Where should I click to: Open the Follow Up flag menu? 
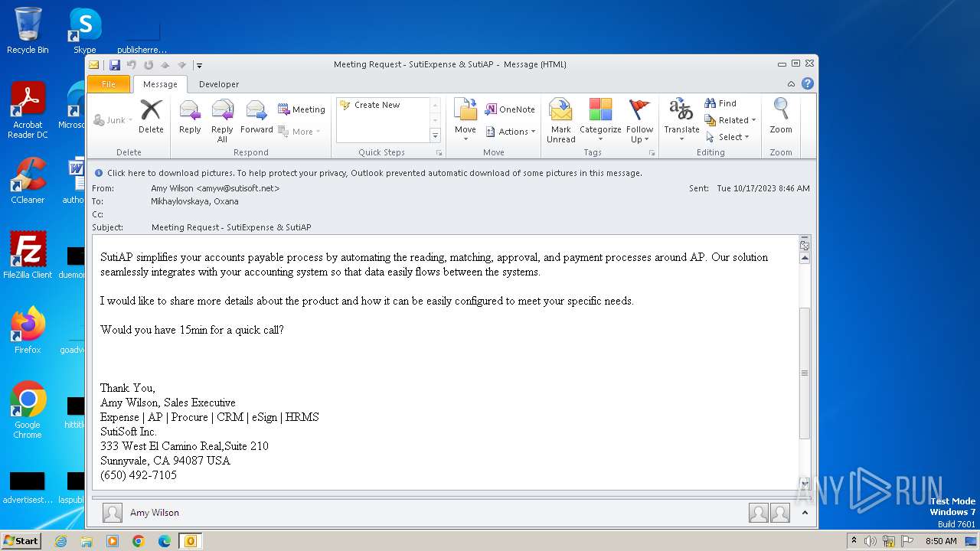pos(639,121)
